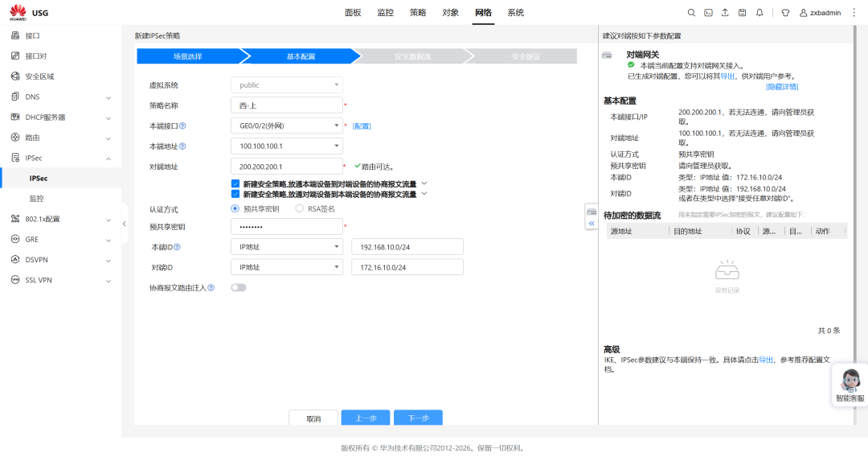Open the 本端地址 100.100.100.1 dropdown
Viewport: 868px width, 457px height.
[x=287, y=146]
